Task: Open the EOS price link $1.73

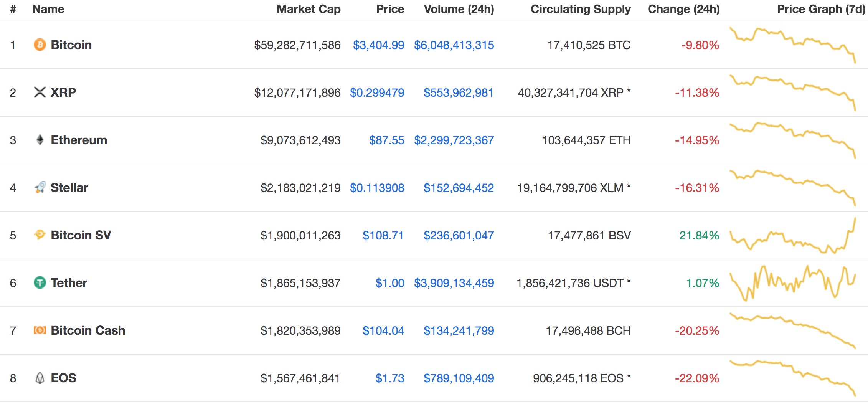Action: (390, 378)
